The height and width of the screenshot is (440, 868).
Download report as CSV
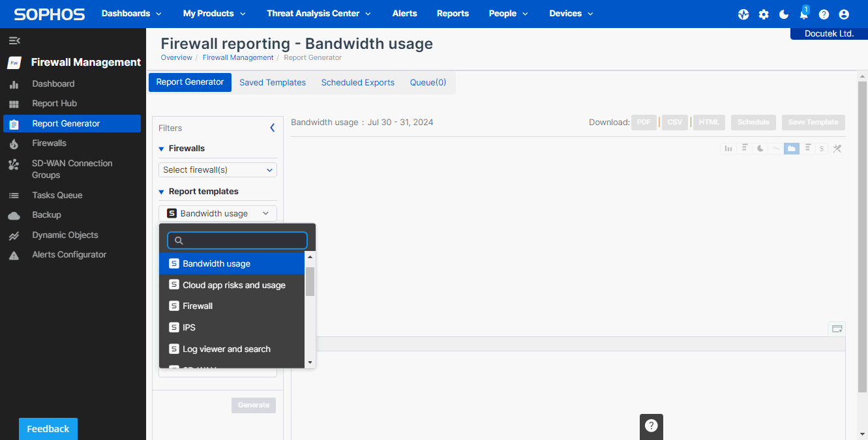coord(675,122)
